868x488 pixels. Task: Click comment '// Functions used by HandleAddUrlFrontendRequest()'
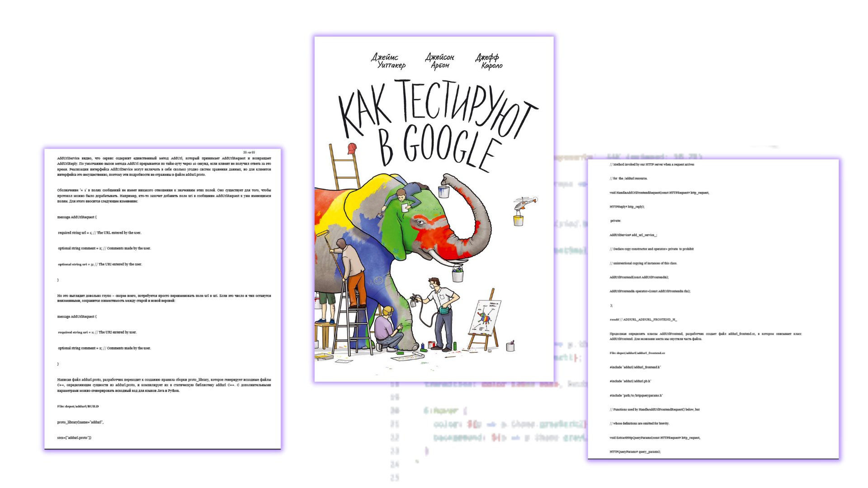click(x=655, y=409)
